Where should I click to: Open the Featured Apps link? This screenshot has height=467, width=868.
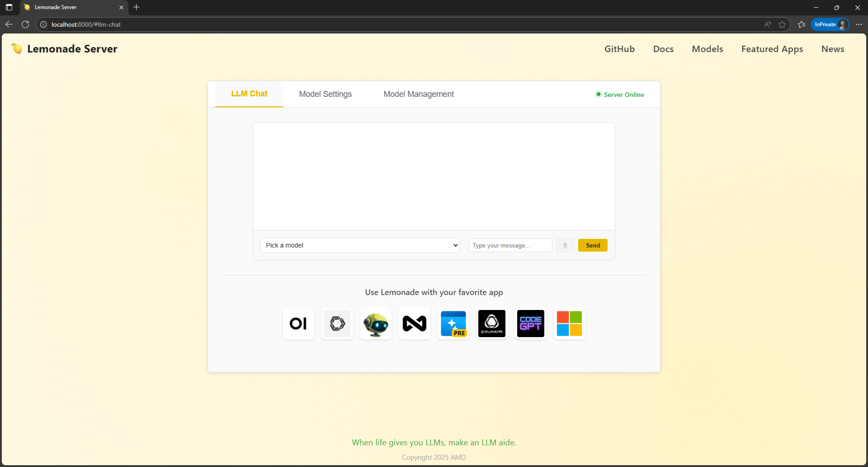[x=772, y=49]
